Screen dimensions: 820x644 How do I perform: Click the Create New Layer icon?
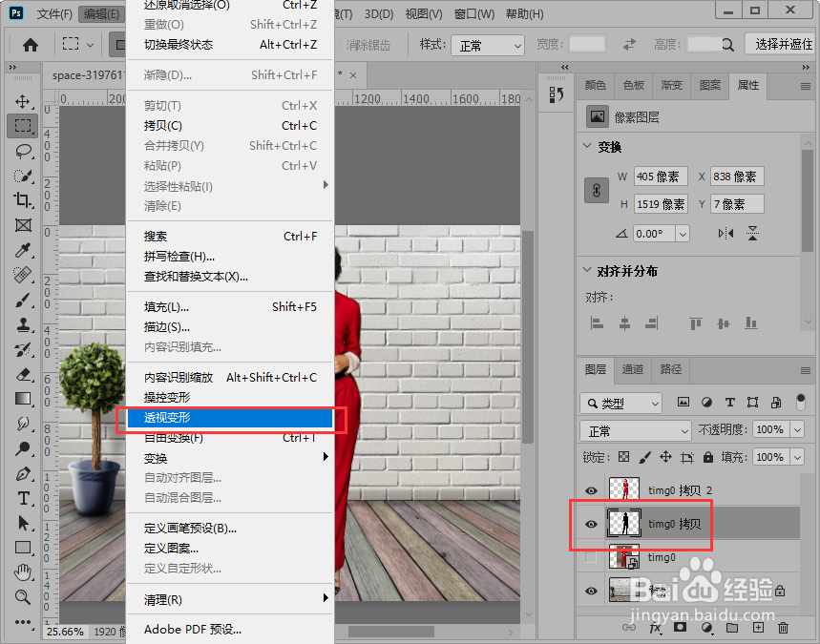[757, 628]
